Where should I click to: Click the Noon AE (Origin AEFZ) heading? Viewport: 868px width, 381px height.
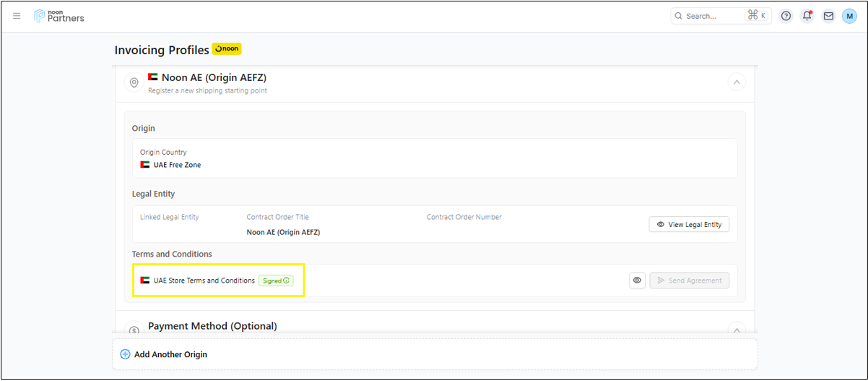(x=214, y=77)
